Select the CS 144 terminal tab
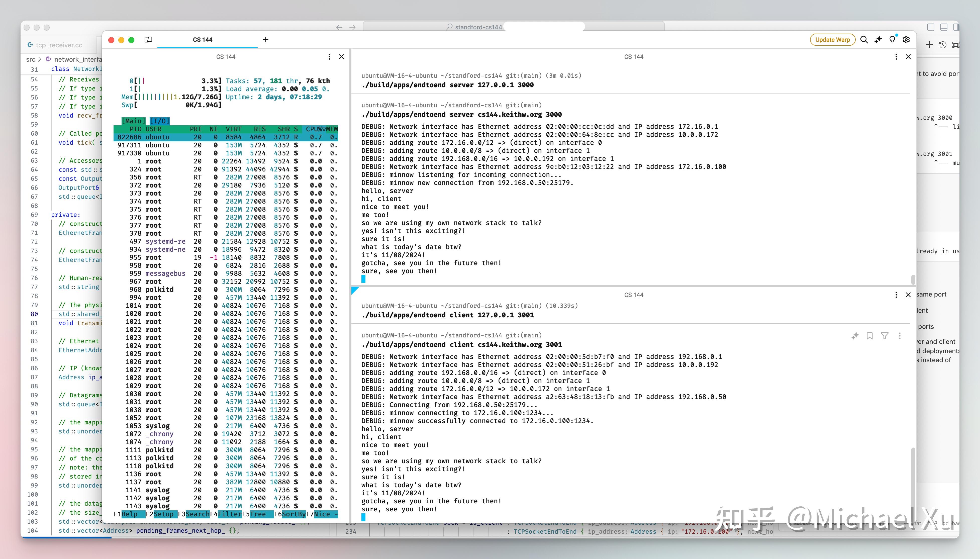This screenshot has height=559, width=980. click(203, 40)
